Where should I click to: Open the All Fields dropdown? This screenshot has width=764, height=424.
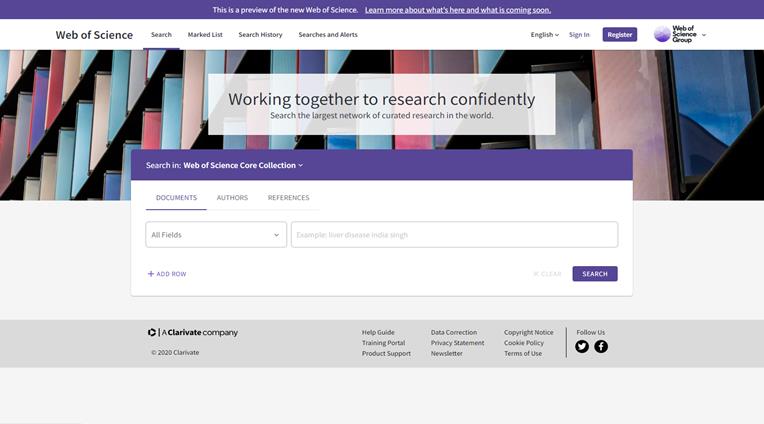216,235
